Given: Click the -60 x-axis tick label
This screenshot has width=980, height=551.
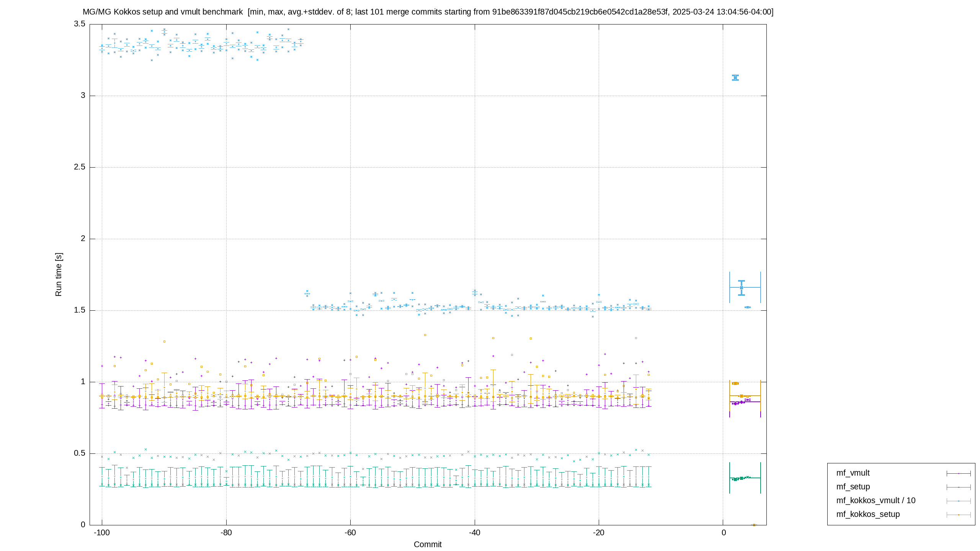Looking at the screenshot, I should click(350, 533).
